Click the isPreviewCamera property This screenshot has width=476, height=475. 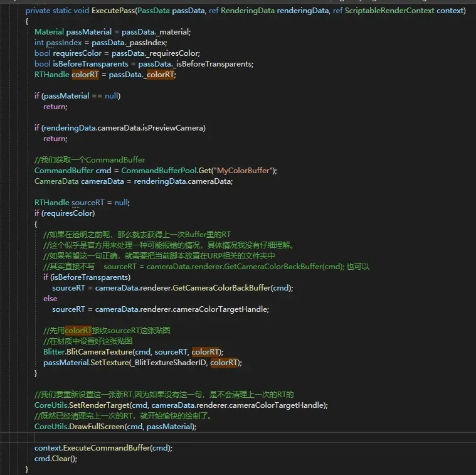click(172, 128)
